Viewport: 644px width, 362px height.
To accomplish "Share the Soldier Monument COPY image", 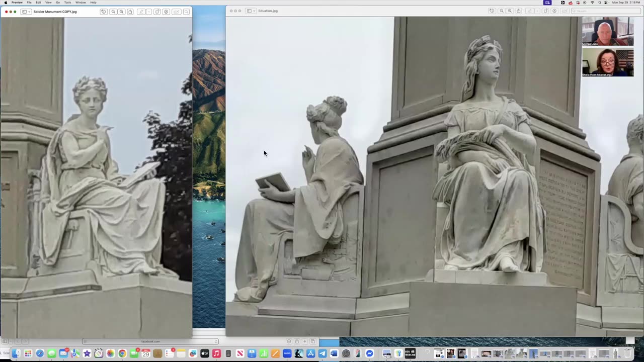I will (130, 12).
